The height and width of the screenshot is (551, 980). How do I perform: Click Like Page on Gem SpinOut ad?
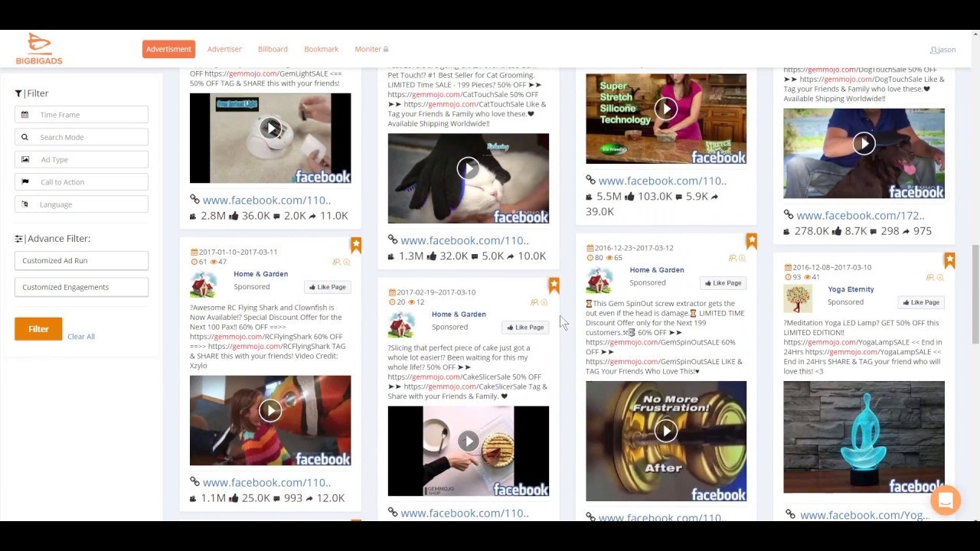click(723, 283)
